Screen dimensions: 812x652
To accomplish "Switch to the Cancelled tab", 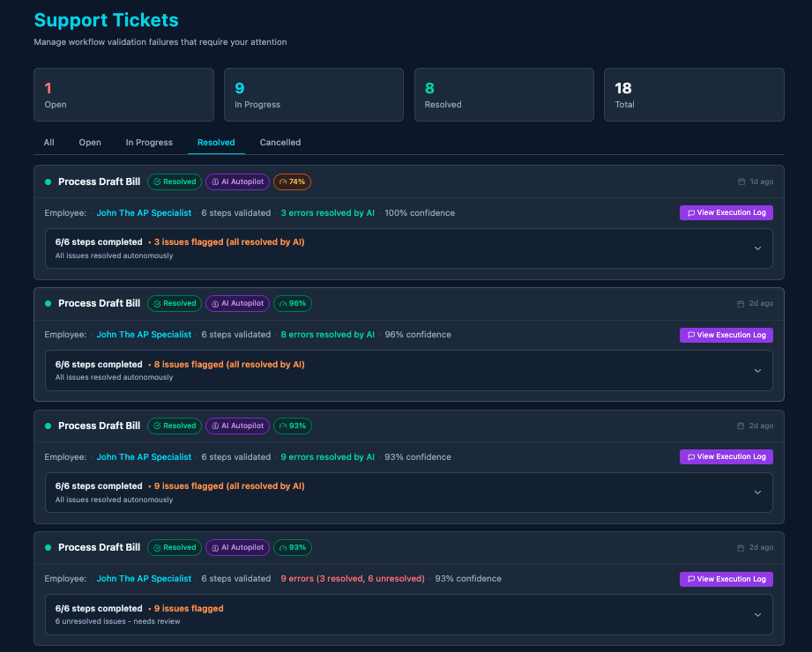I will click(x=279, y=142).
